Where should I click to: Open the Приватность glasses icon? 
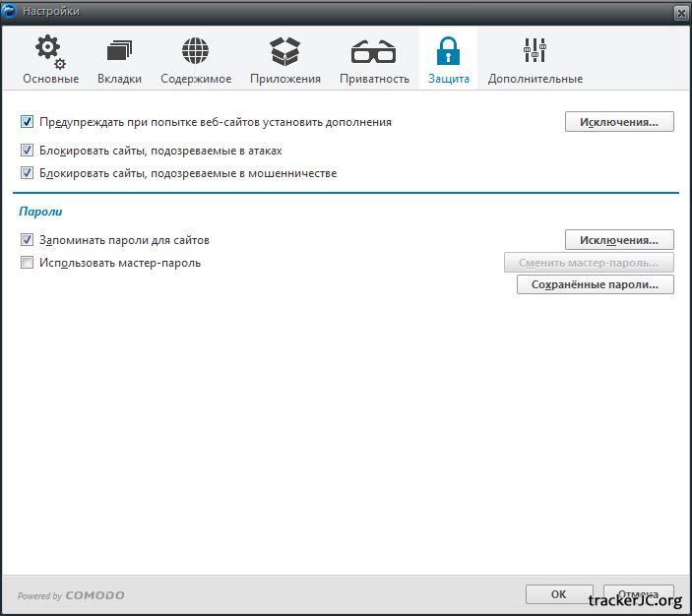[x=373, y=51]
